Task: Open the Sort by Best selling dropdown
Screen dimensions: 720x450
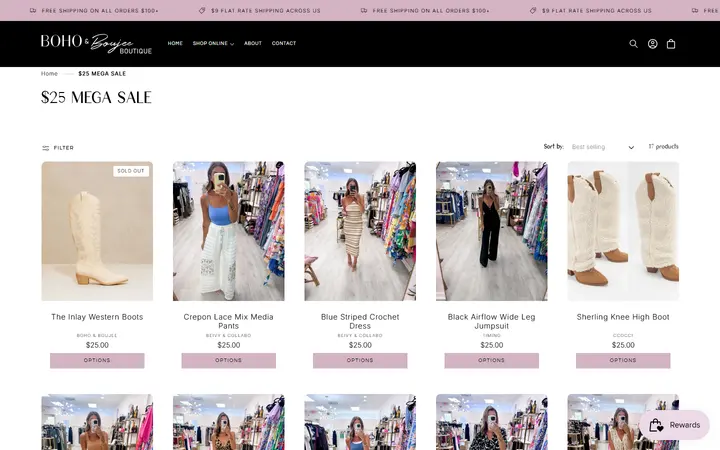Action: [x=603, y=147]
